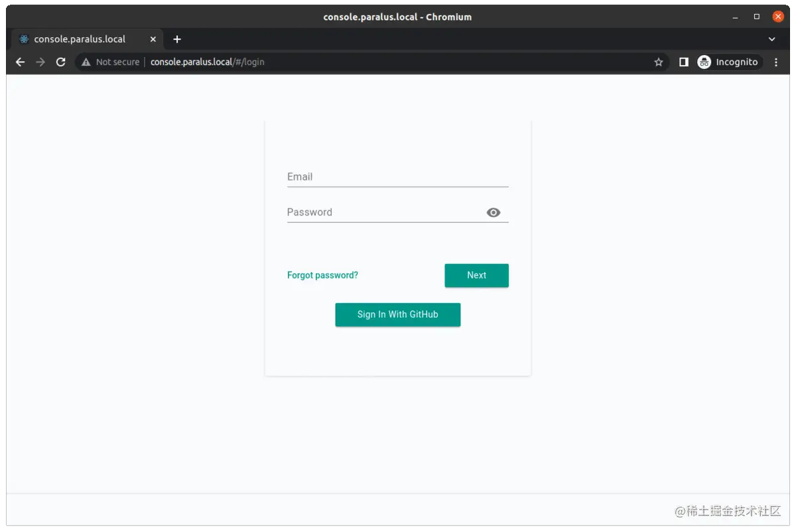Open a new tab with plus button
This screenshot has width=796, height=532.
click(176, 39)
